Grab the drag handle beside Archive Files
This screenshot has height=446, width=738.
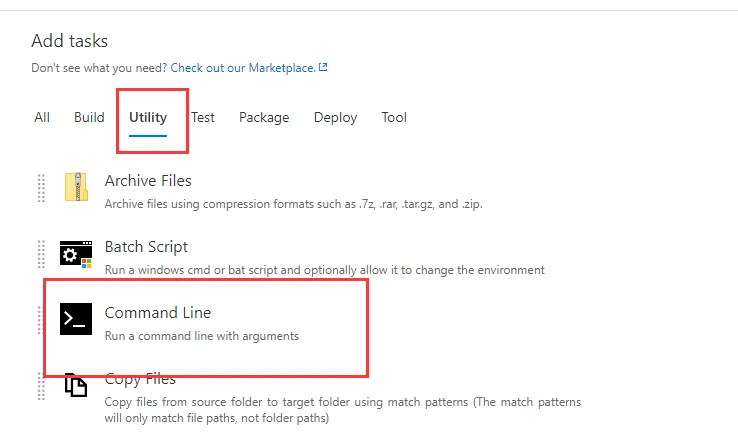[42, 188]
